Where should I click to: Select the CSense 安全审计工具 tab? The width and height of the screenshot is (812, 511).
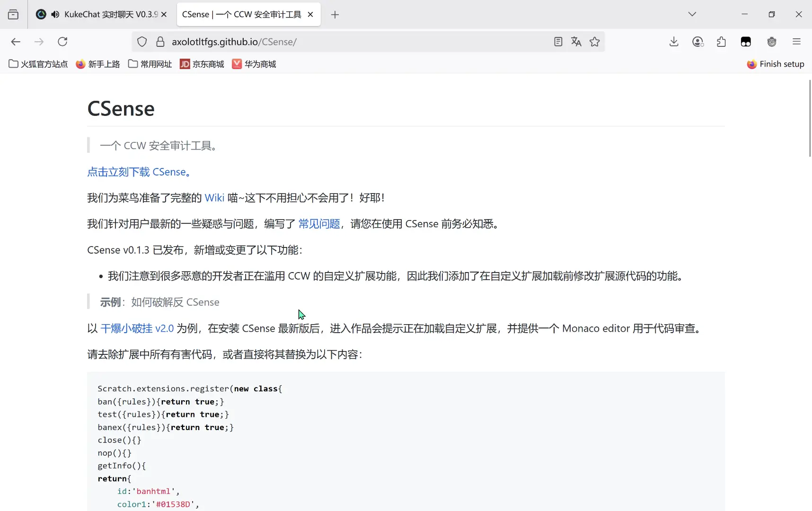click(248, 14)
